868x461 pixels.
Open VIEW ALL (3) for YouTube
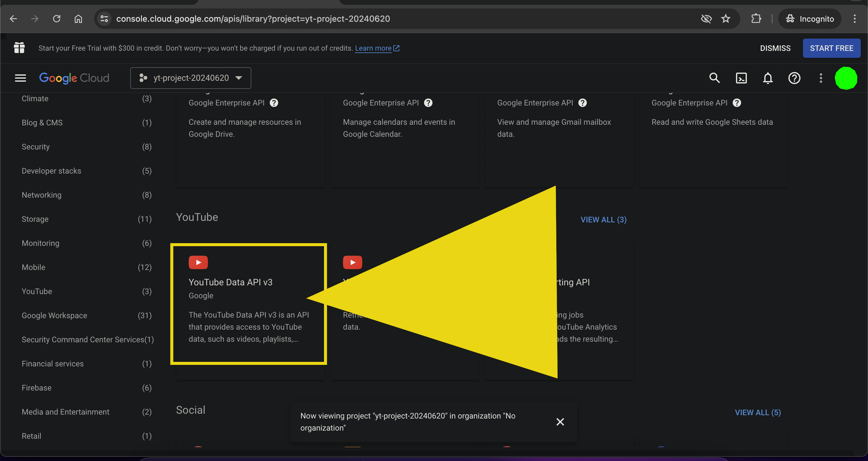(x=603, y=220)
